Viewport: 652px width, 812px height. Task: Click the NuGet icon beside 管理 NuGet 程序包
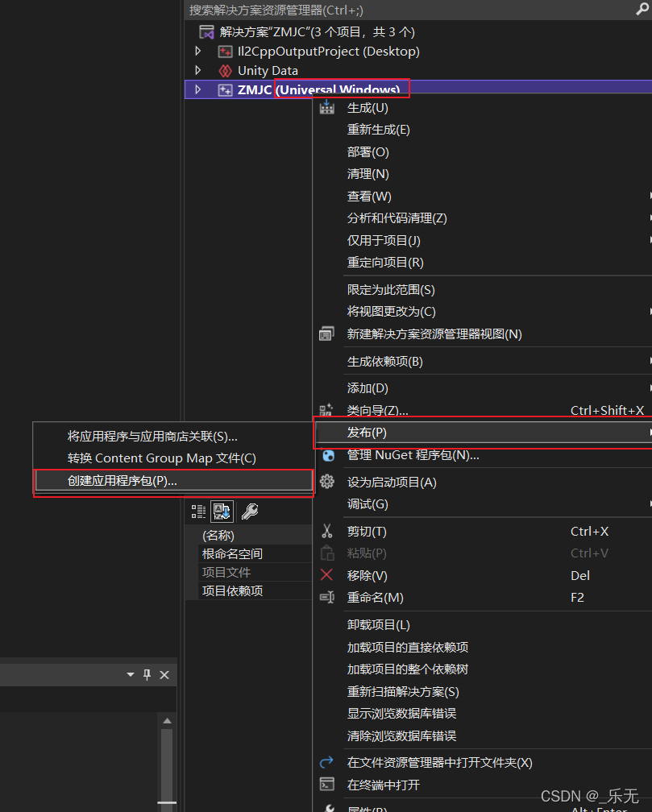pos(328,455)
